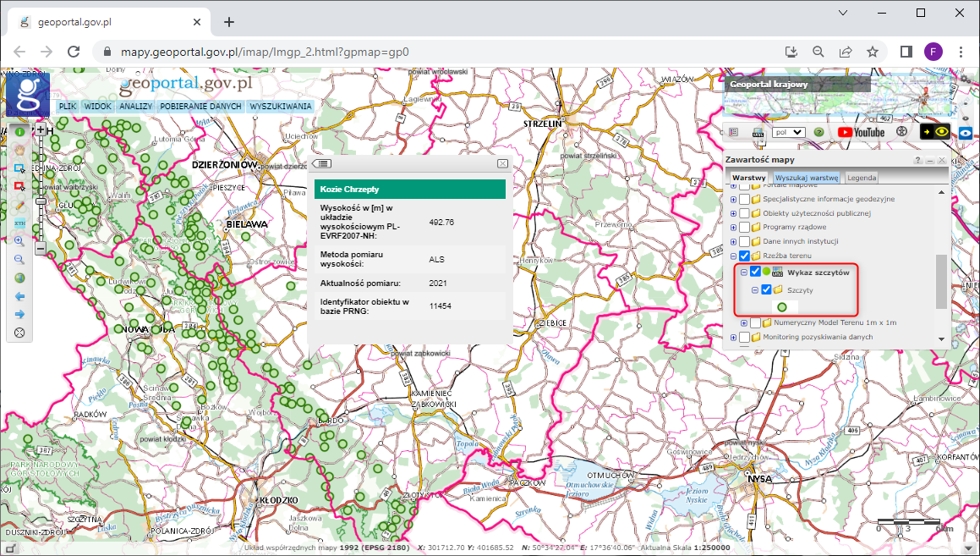Viewport: 980px width, 556px height.
Task: Click the map zoom-out magnifier tool
Action: [19, 259]
